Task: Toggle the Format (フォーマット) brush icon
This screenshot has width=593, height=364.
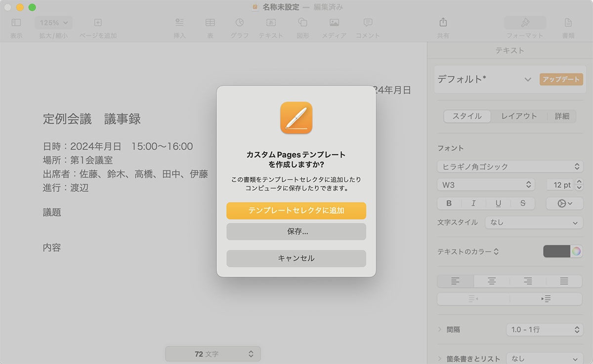Action: click(x=525, y=23)
